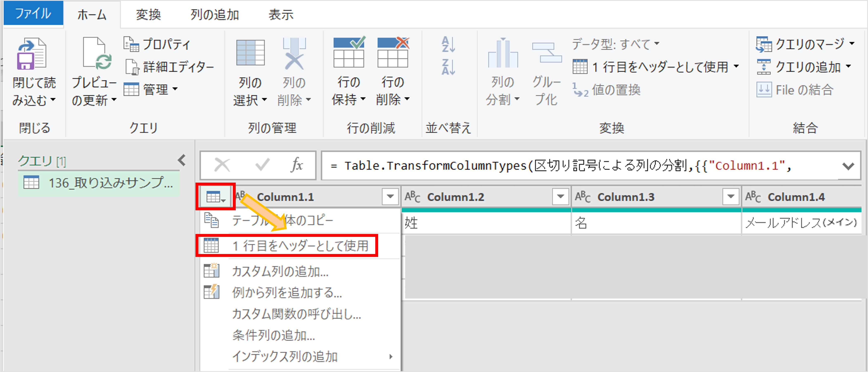Open the 管理 (Manage) dropdown

tap(151, 90)
